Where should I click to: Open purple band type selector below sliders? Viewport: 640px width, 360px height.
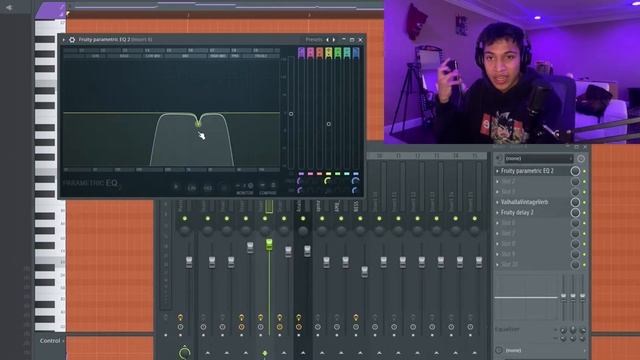point(301,174)
